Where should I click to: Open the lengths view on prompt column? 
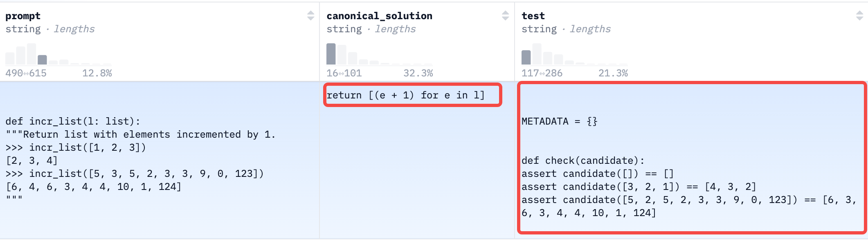click(75, 29)
